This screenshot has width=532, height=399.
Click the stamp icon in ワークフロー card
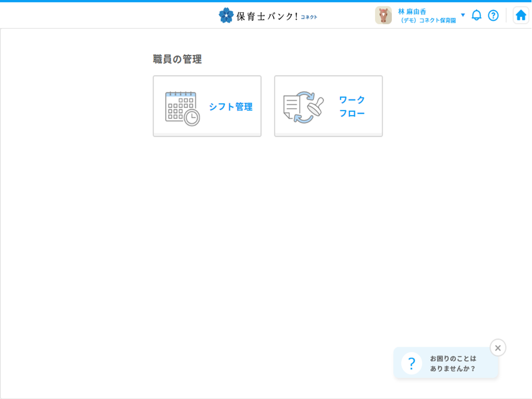click(316, 105)
